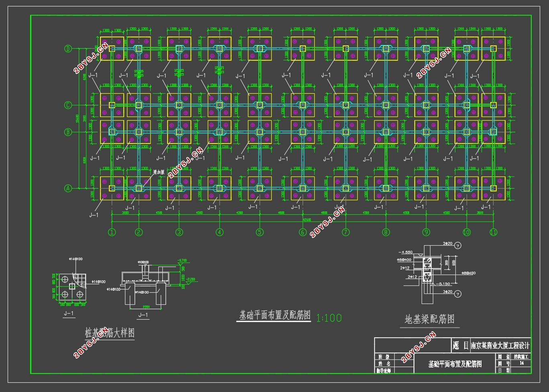Click 结构施工 value in title block
The image size is (549, 392).
(522, 357)
